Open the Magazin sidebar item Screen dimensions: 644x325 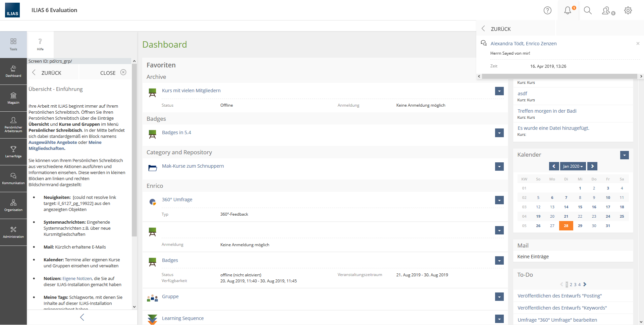coord(13,98)
